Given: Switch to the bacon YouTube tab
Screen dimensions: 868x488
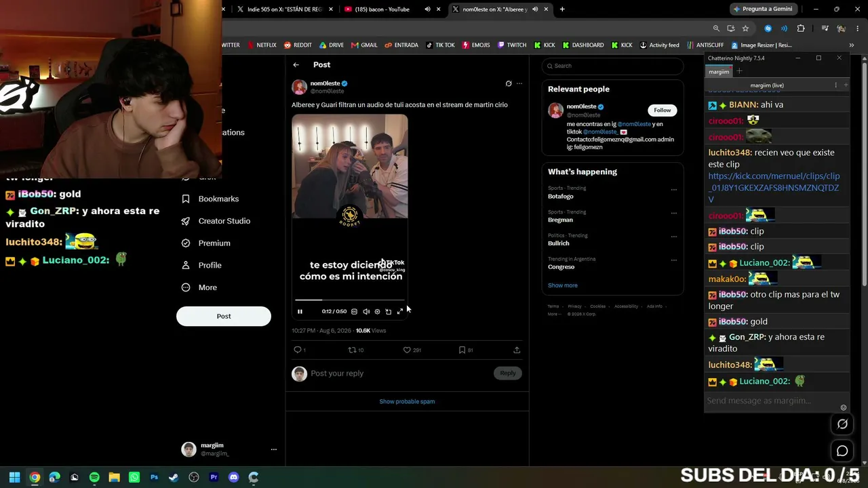Looking at the screenshot, I should click(x=383, y=9).
